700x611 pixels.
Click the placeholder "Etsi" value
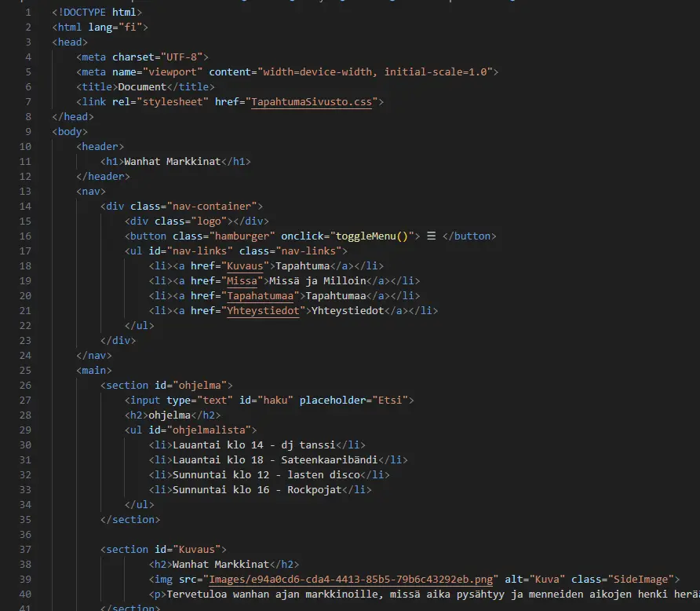pos(390,401)
